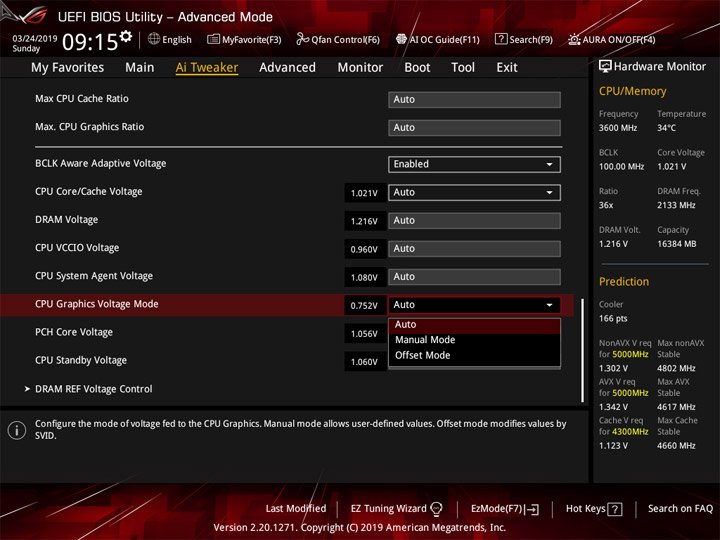Click the 03/24/2019 date text
This screenshot has height=540, width=720.
(x=34, y=39)
